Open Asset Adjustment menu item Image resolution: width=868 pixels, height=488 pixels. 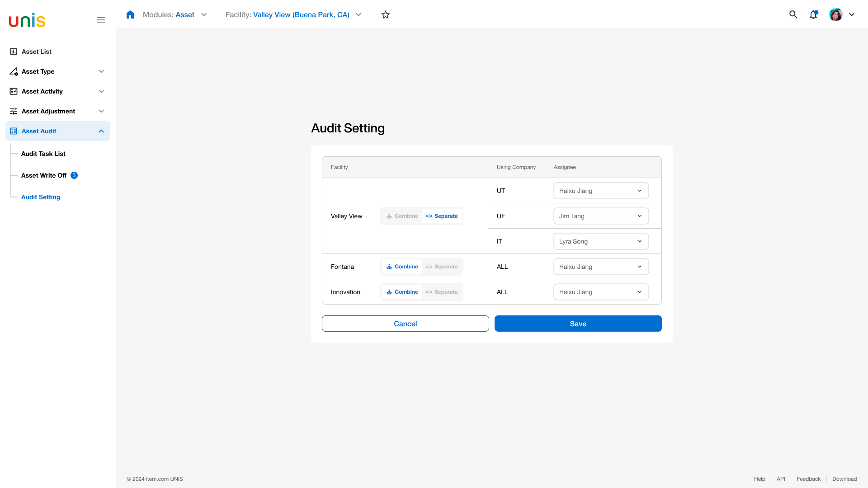pyautogui.click(x=58, y=111)
